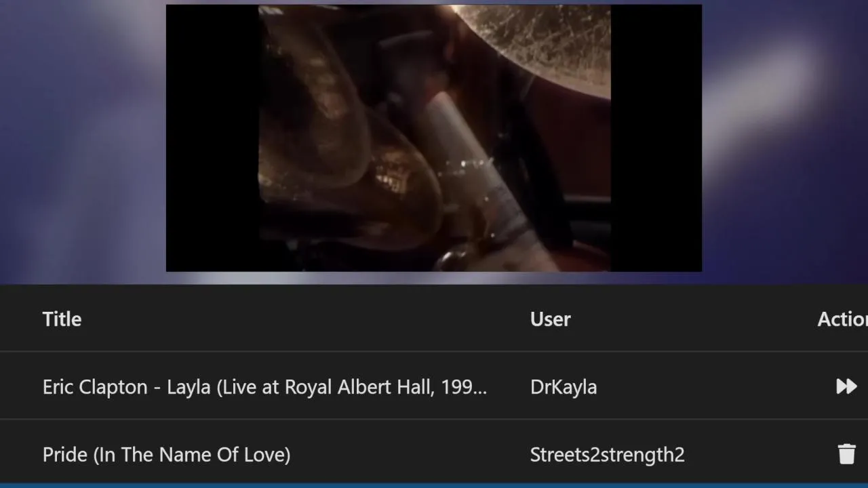The width and height of the screenshot is (868, 488).
Task: Click the Action column header
Action: pos(842,319)
